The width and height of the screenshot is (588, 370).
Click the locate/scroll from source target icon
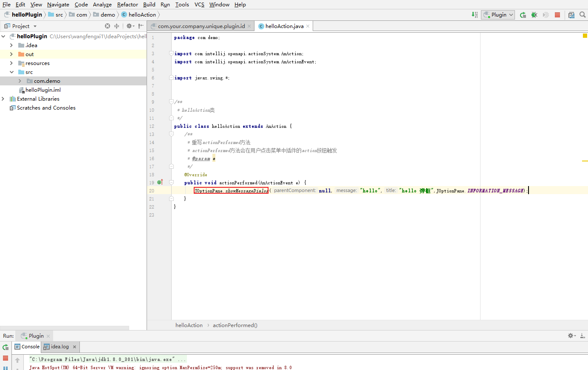coord(107,26)
